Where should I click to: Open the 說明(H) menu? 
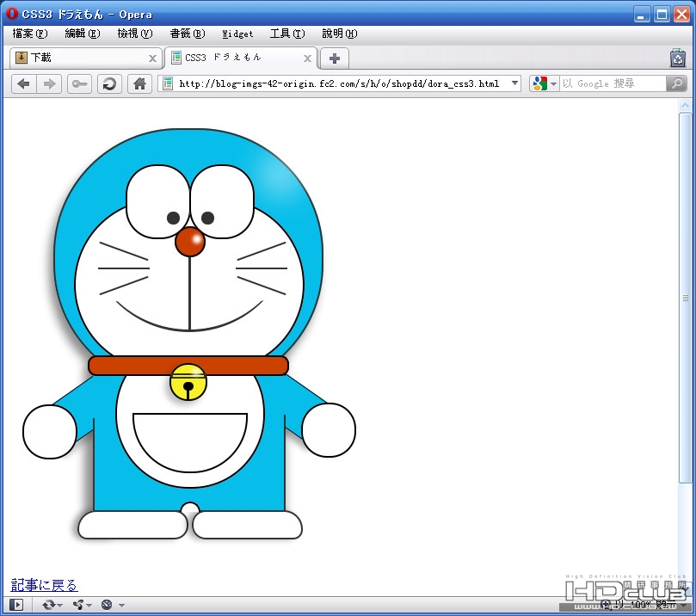tap(340, 34)
